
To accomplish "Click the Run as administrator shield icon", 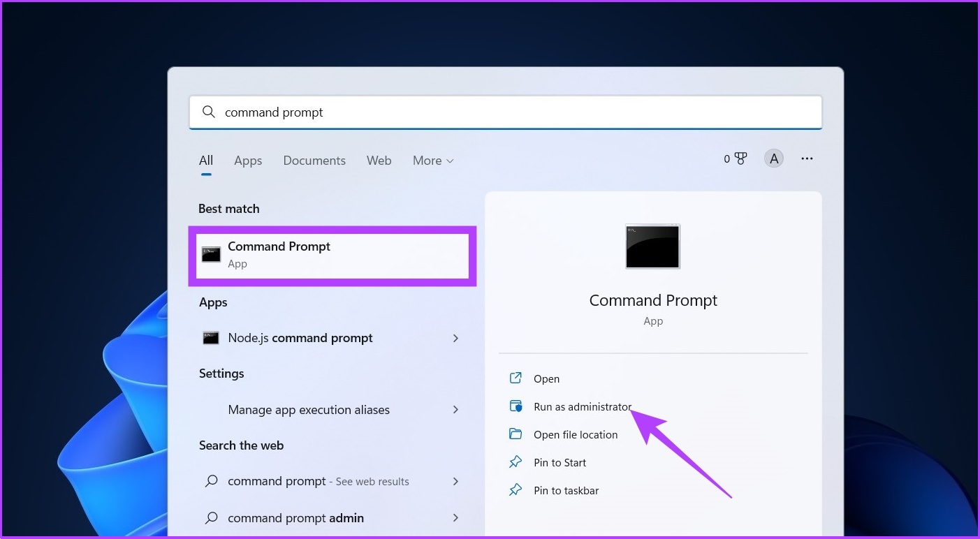I will coord(515,406).
